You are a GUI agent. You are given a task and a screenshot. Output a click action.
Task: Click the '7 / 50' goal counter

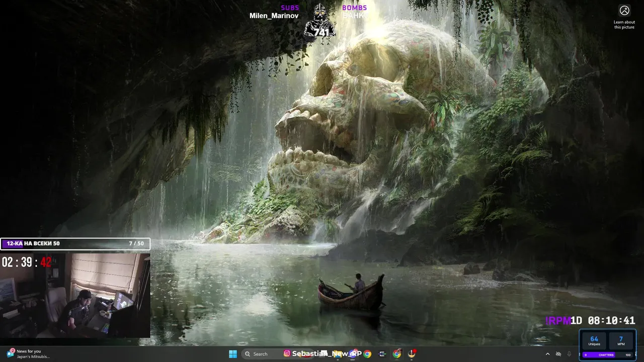[136, 243]
